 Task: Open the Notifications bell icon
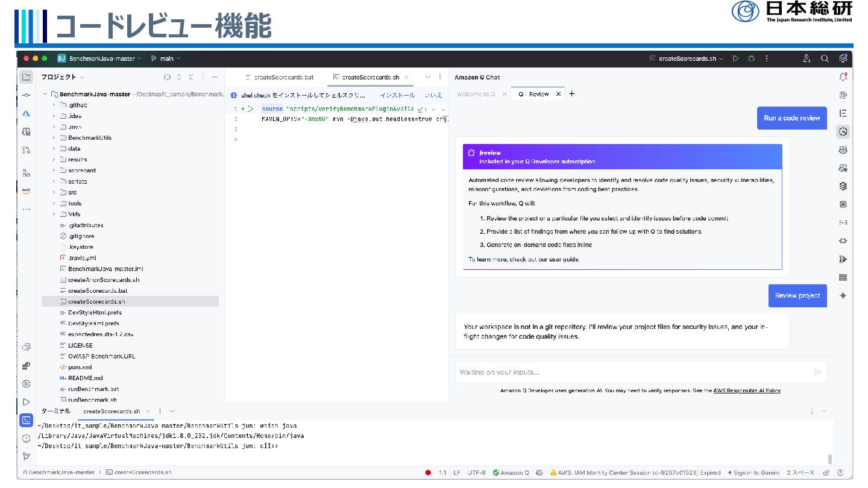(843, 77)
